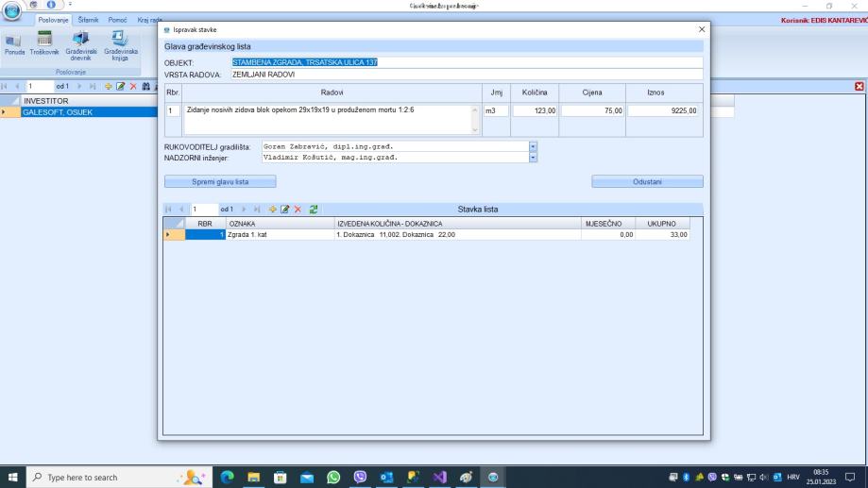Click the Odustani button

[647, 181]
